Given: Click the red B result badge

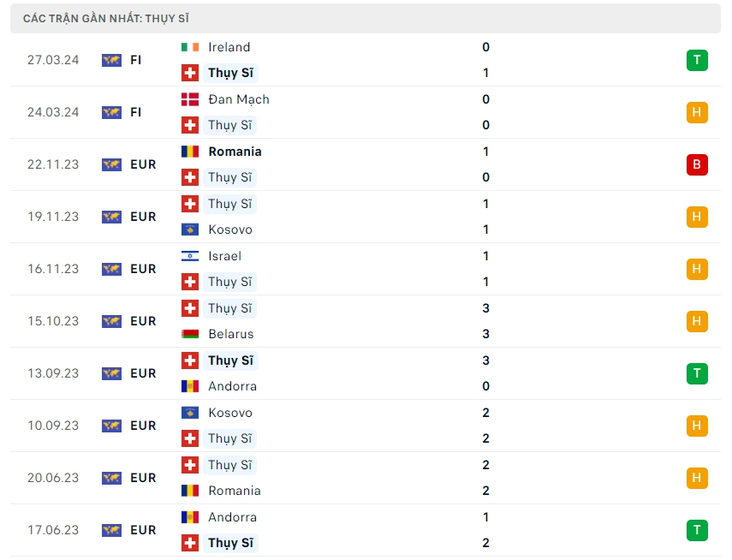Looking at the screenshot, I should (697, 164).
